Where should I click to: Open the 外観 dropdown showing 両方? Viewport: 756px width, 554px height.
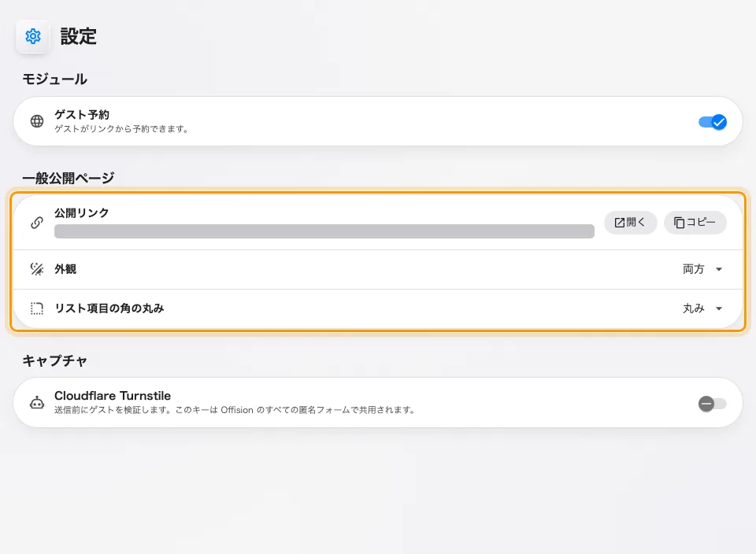pyautogui.click(x=702, y=269)
